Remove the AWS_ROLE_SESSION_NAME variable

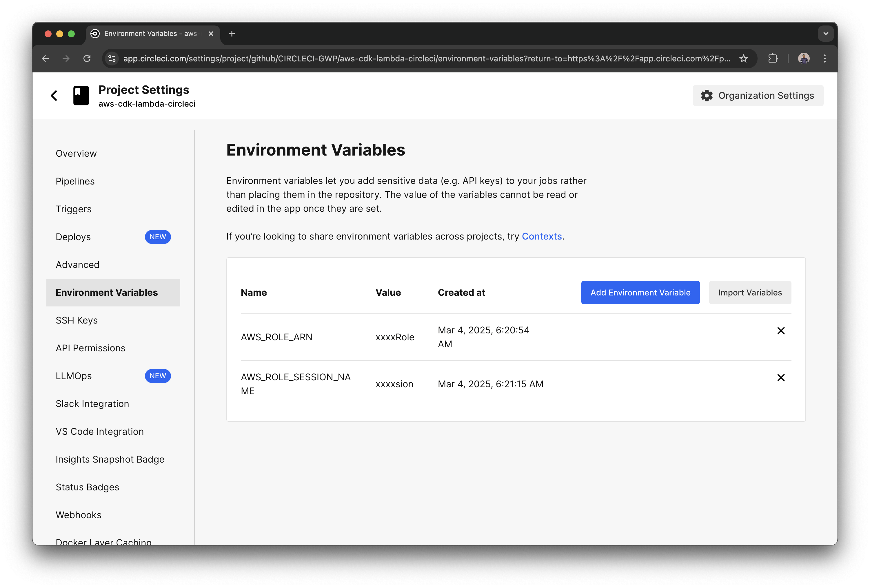tap(781, 378)
